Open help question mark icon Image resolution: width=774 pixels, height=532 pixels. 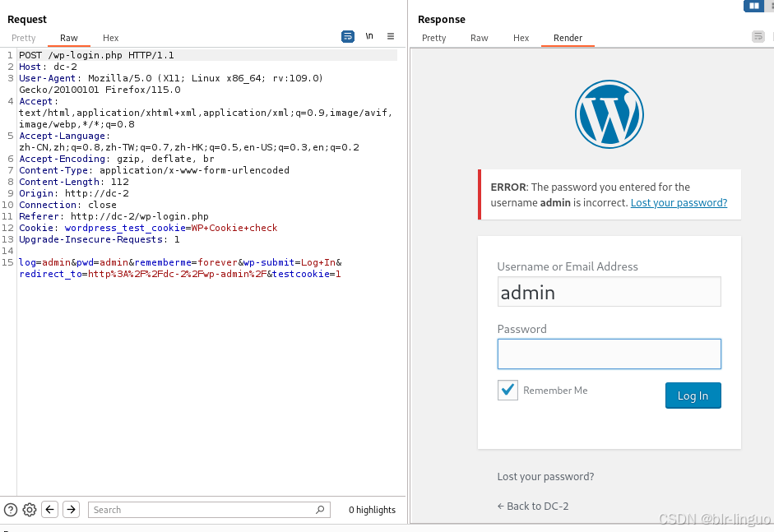click(11, 510)
